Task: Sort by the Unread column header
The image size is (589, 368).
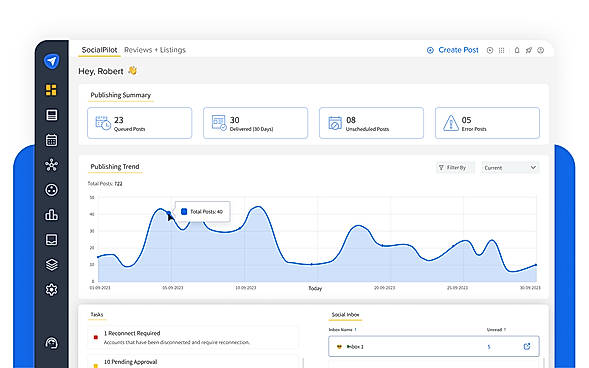Action: click(496, 330)
